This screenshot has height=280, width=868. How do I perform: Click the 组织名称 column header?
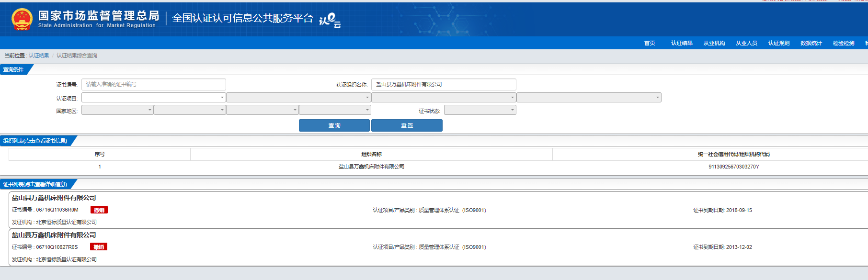click(x=371, y=154)
